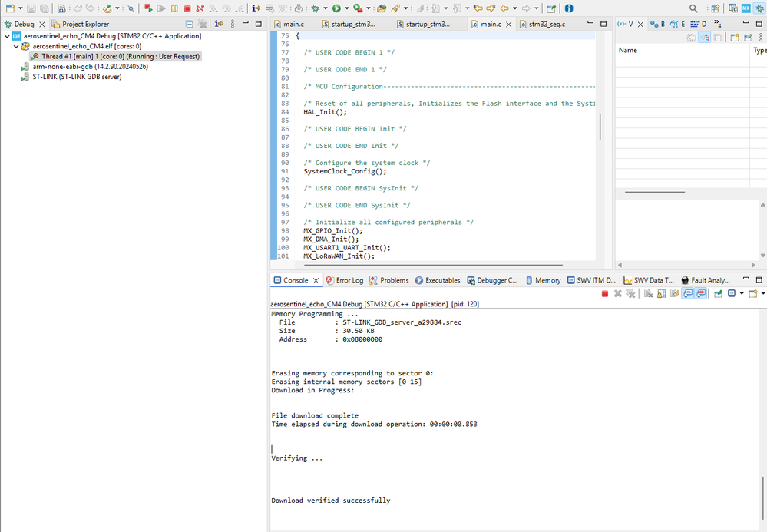Open the Debug launch dropdown arrow
This screenshot has width=767, height=532.
pyautogui.click(x=326, y=8)
